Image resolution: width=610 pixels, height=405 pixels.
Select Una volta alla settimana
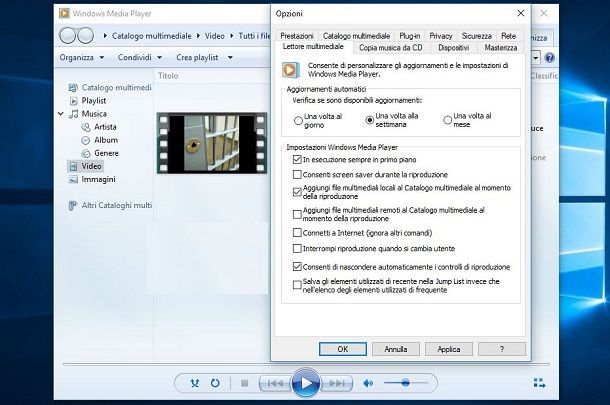tap(370, 120)
